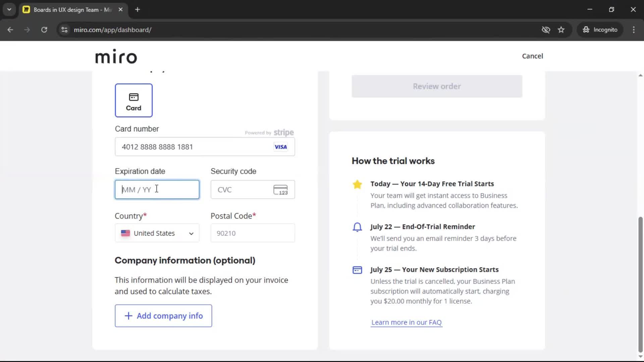
Task: Click the scrollbar up arrow
Action: (x=640, y=75)
